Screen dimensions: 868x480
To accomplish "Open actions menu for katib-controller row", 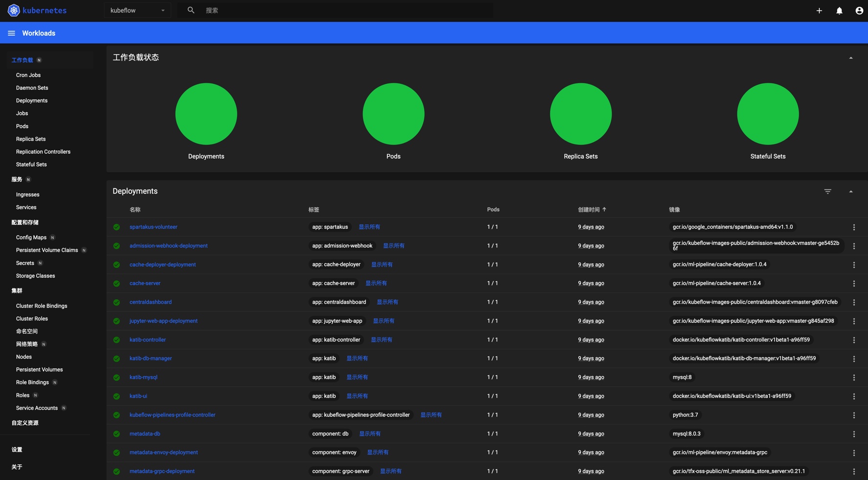I will tap(854, 340).
